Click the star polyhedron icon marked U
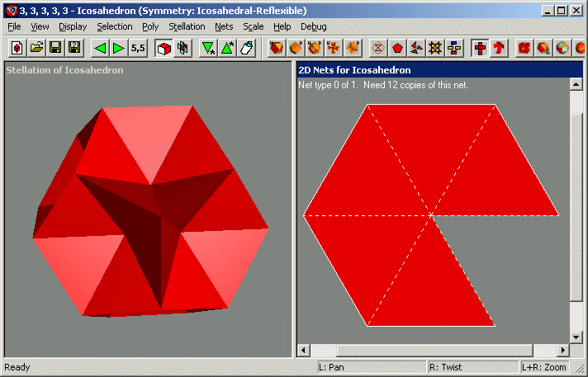 coord(334,48)
